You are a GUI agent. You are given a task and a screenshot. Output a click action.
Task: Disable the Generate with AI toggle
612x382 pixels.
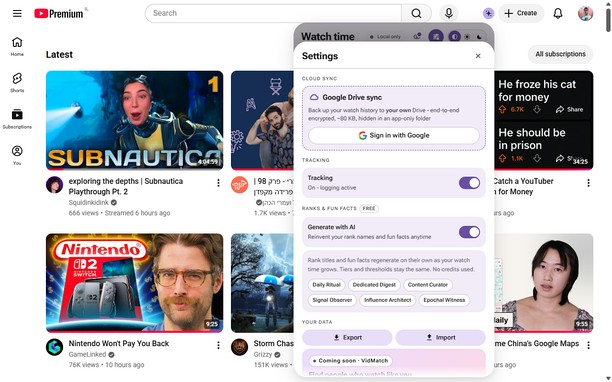[x=470, y=232]
